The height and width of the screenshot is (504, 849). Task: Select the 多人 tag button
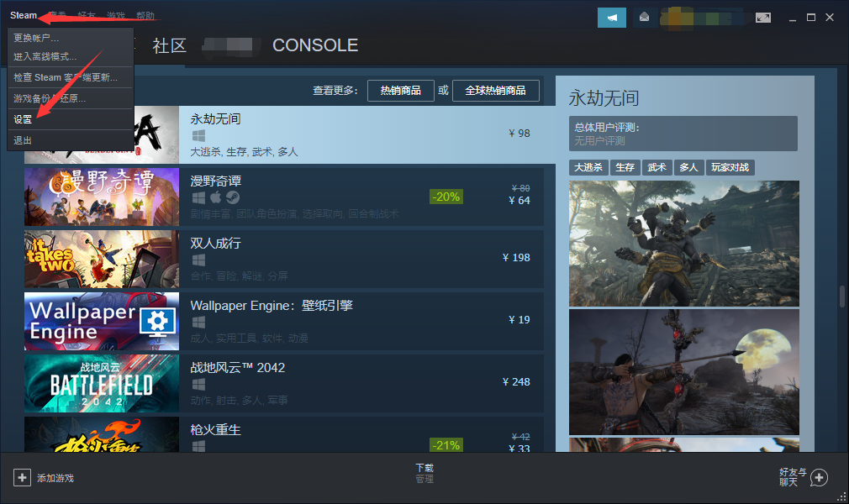tap(688, 168)
